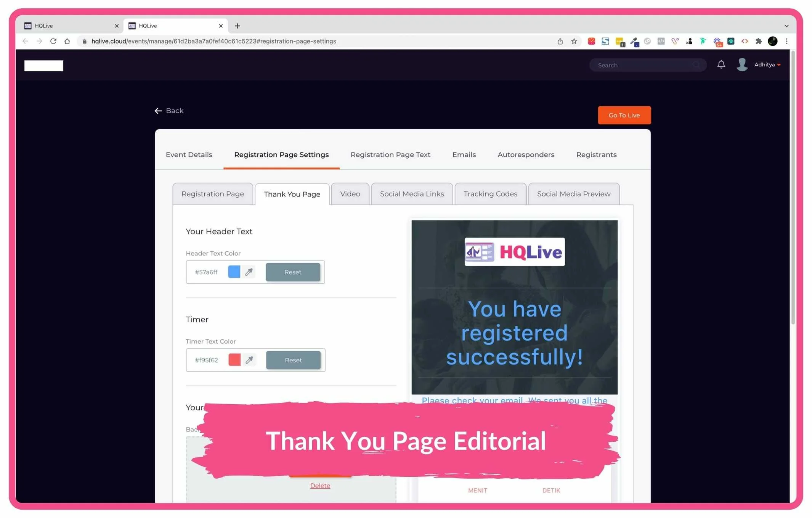Image resolution: width=812 pixels, height=518 pixels.
Task: Switch to Registration Page Text tab
Action: click(390, 154)
